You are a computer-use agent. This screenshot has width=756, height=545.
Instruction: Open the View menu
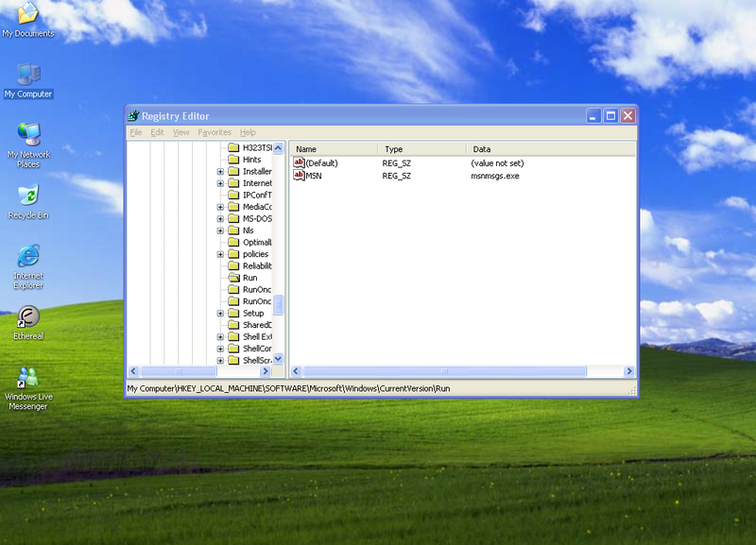click(x=180, y=132)
